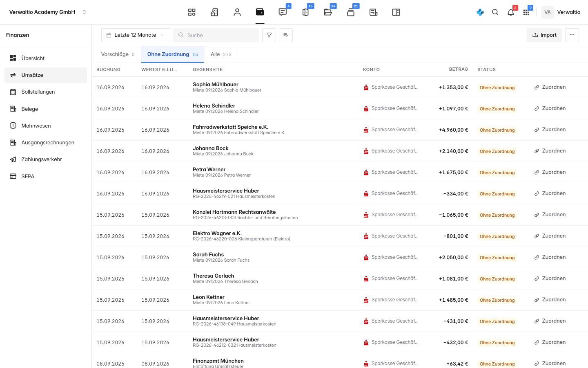Open the wallet finance icon in top navigation
588x368 pixels.
click(260, 12)
